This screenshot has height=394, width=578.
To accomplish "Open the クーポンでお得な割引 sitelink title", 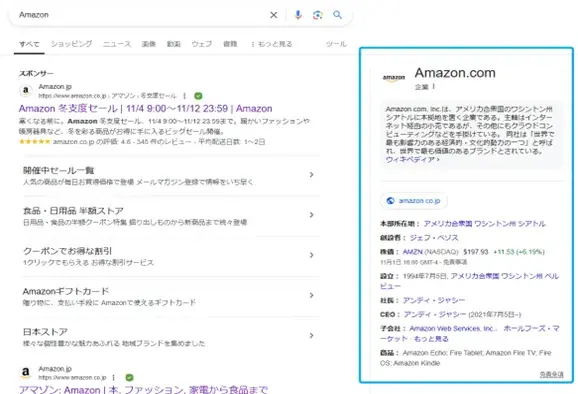I will pos(67,251).
